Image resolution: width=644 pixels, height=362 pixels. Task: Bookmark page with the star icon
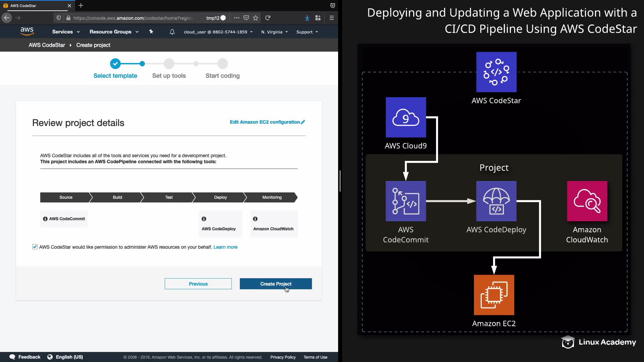point(256,18)
